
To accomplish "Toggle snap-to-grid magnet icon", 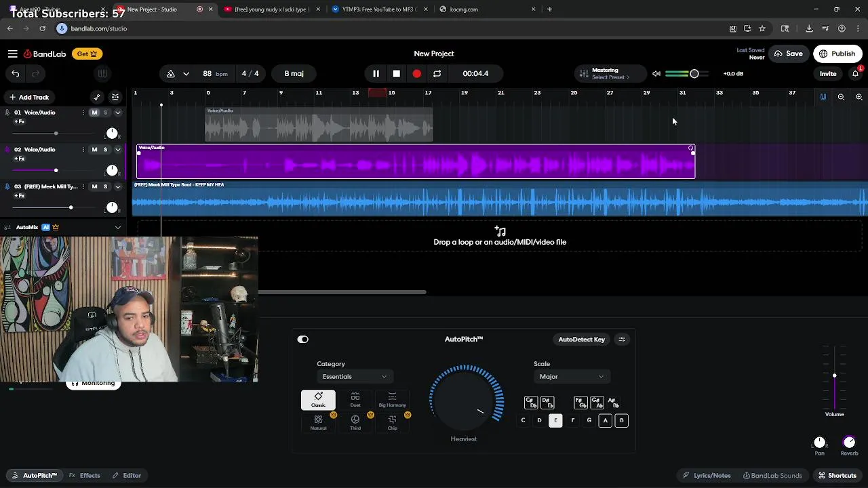I will pos(823,97).
